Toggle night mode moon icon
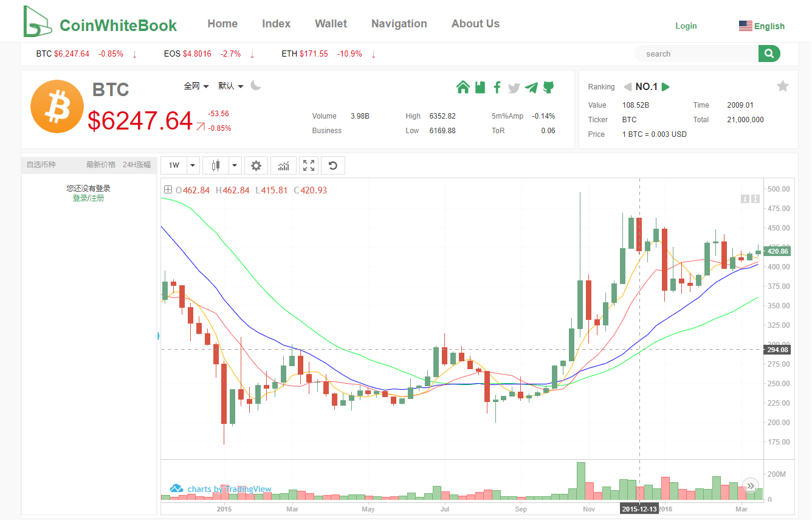The image size is (812, 520). tap(256, 86)
